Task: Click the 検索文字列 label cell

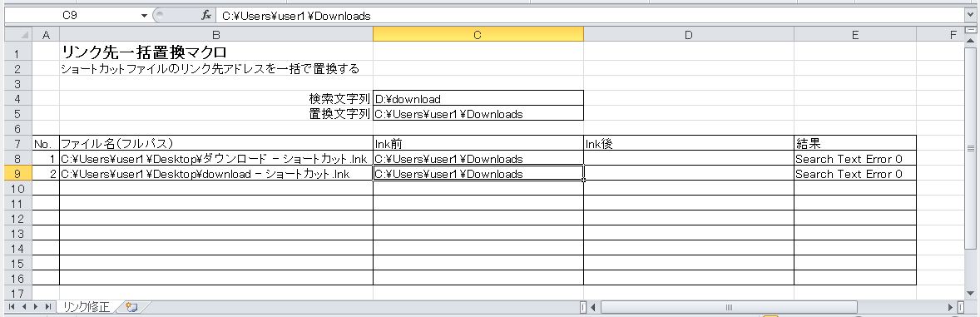Action: click(x=216, y=98)
